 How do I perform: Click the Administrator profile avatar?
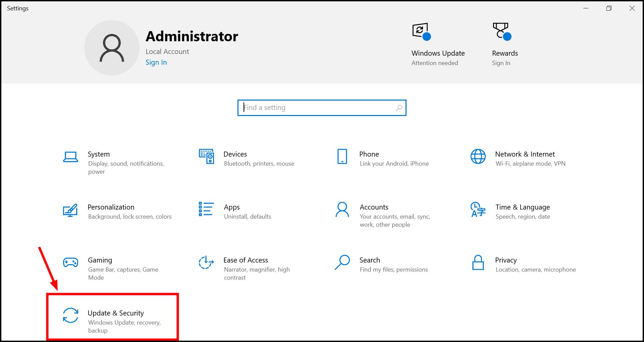(x=112, y=48)
